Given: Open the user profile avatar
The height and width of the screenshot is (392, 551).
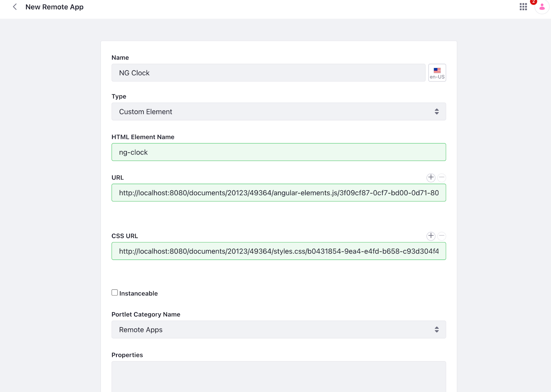Looking at the screenshot, I should point(542,7).
